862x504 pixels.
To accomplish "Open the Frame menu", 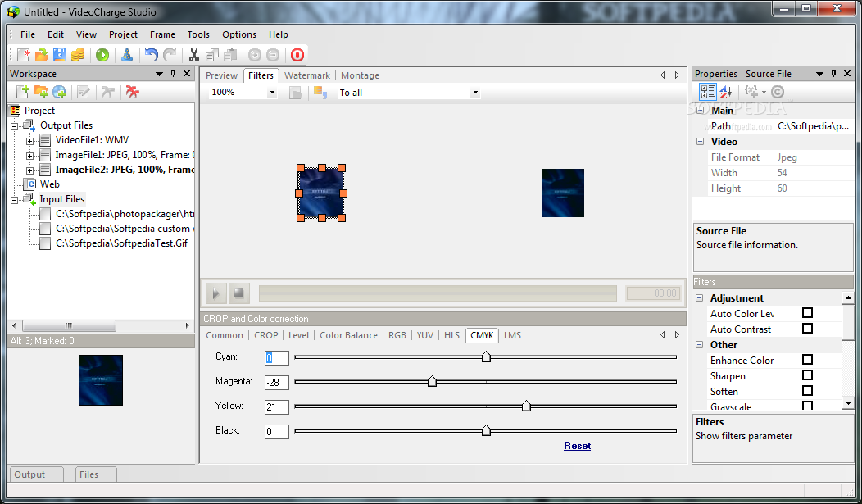I will click(162, 34).
